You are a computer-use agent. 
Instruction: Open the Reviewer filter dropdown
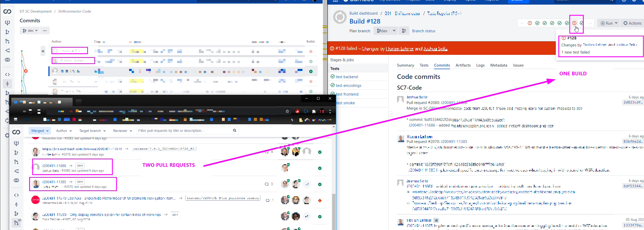(122, 131)
